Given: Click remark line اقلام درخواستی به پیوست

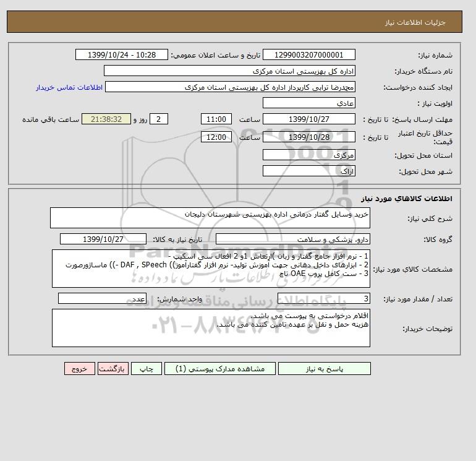Looking at the screenshot, I should point(310,316).
